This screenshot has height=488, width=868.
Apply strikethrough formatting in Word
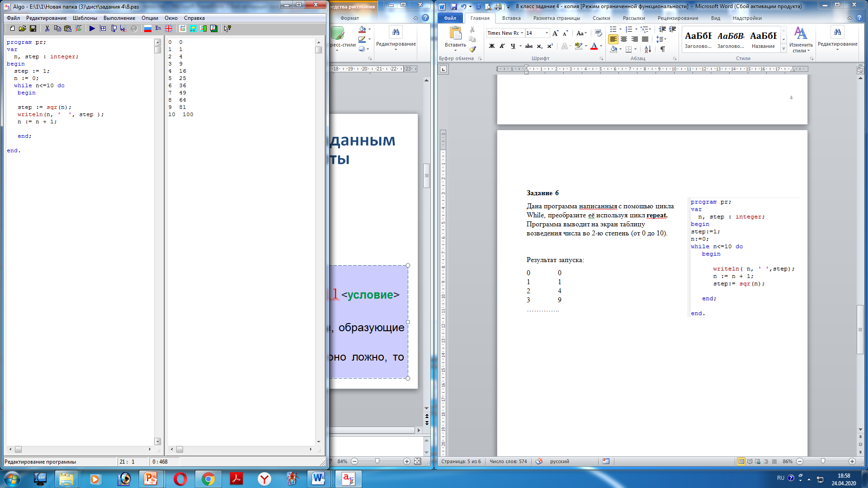tap(528, 46)
